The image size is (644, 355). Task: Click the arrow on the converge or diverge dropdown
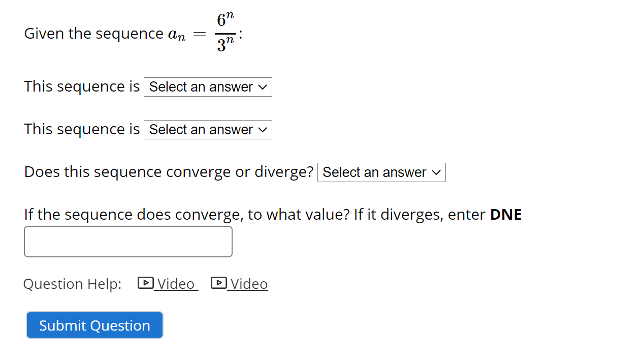point(436,172)
